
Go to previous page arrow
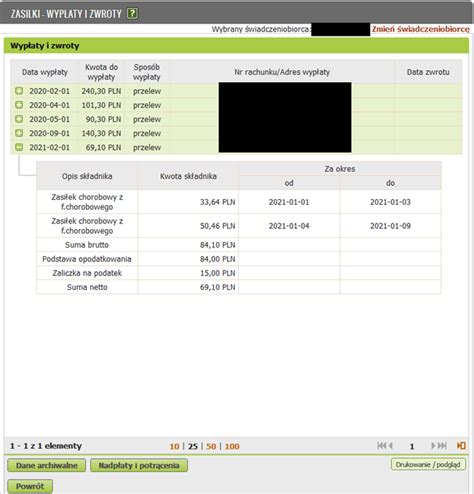click(391, 446)
